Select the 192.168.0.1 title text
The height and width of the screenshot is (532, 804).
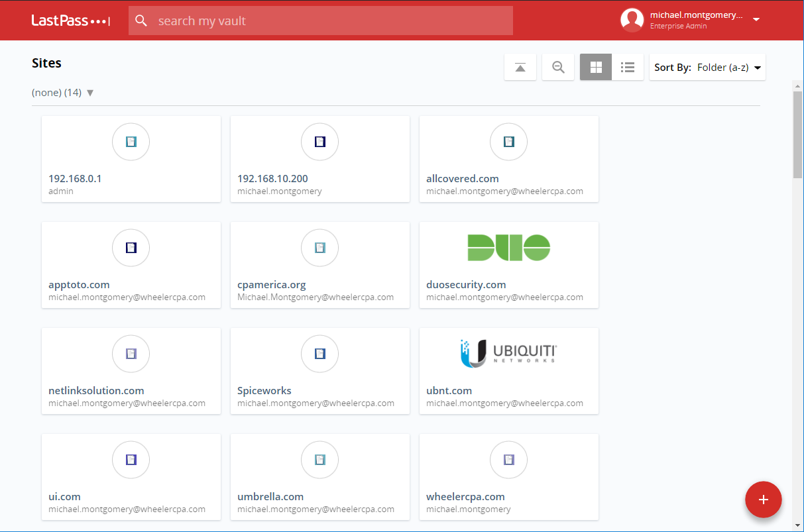point(75,179)
